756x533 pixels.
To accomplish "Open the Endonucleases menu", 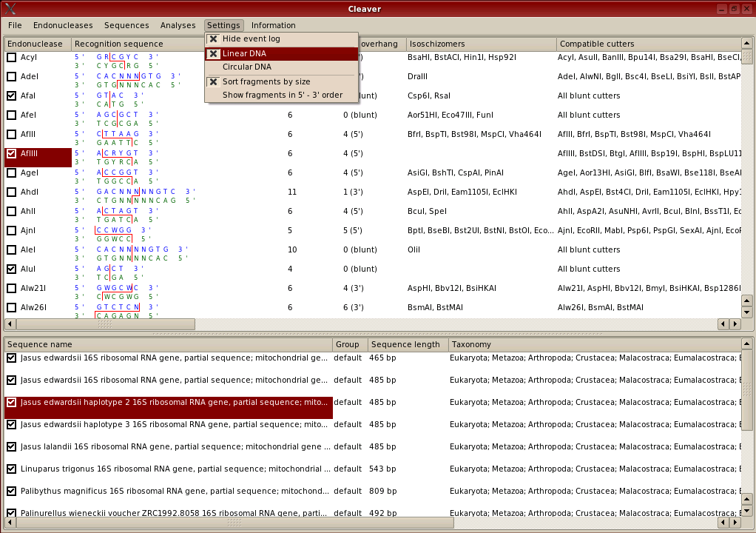I will pos(63,25).
